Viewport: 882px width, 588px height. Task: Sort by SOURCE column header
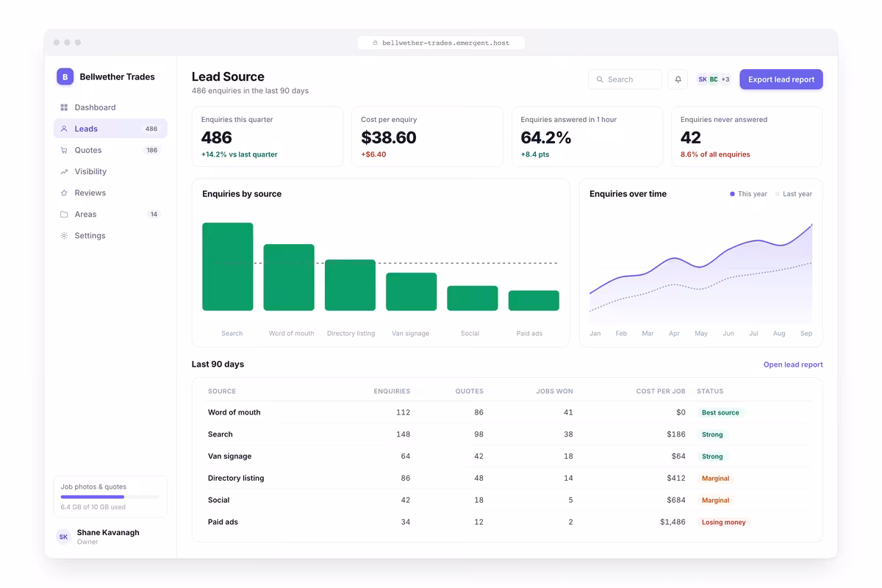point(222,391)
